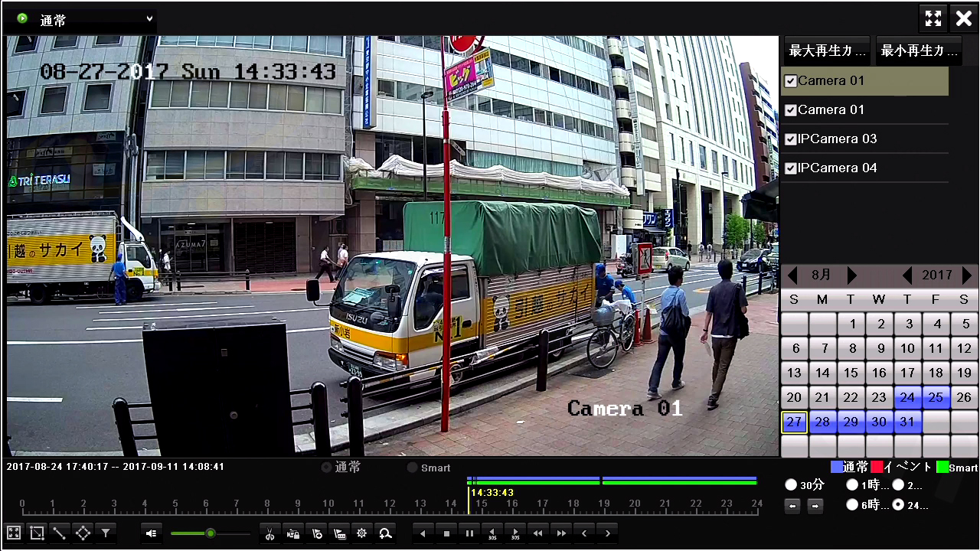Select the 30分 timeline scale radio button
The width and height of the screenshot is (980, 551).
point(791,484)
